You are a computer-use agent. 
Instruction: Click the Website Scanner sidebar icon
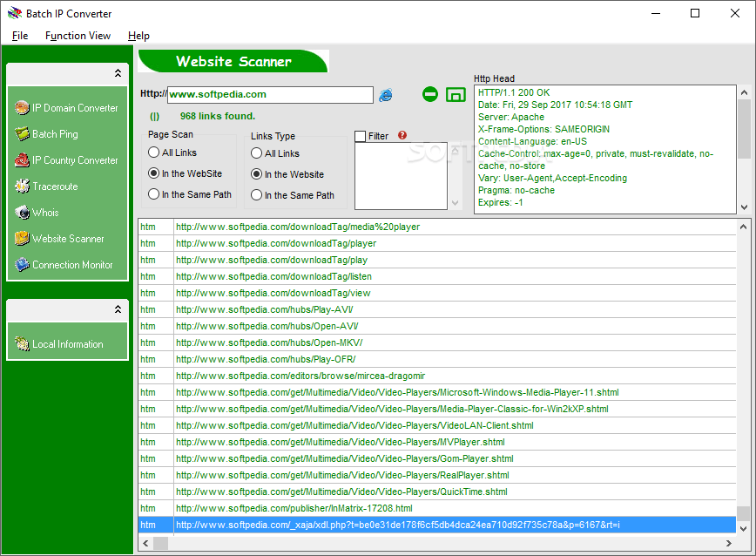[22, 238]
